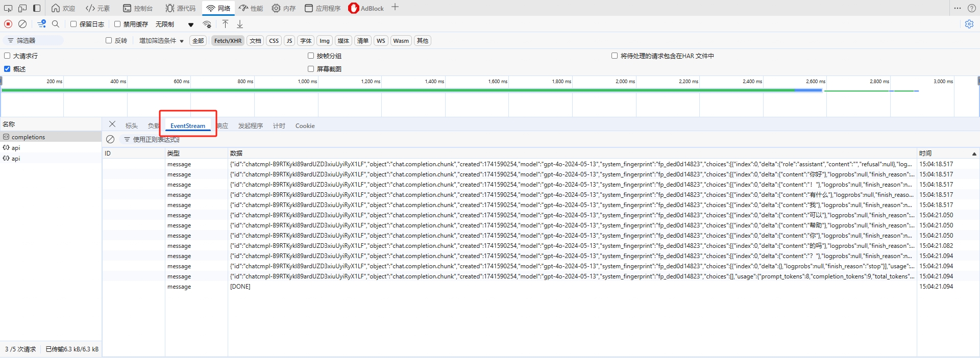Select the CSS filter

point(274,41)
